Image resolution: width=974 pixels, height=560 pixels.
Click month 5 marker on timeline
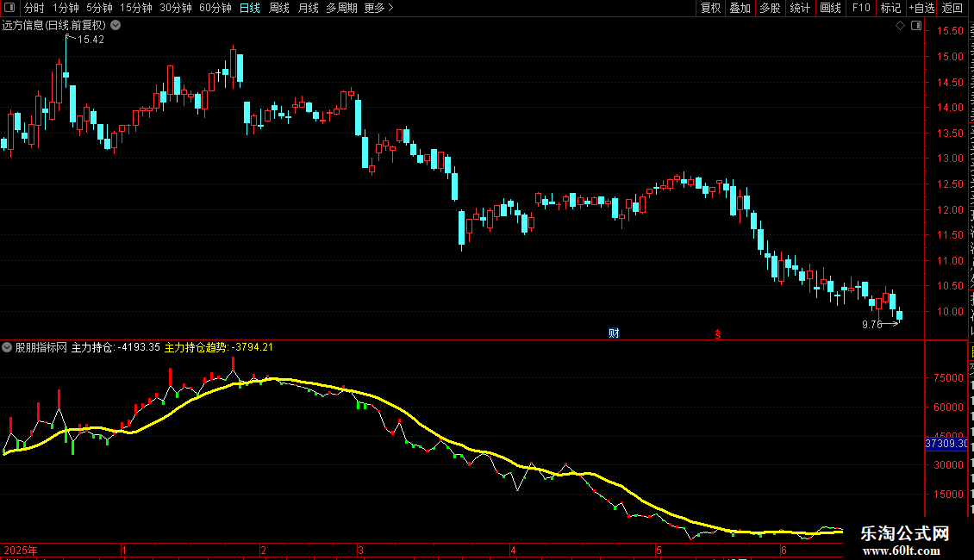(x=659, y=550)
